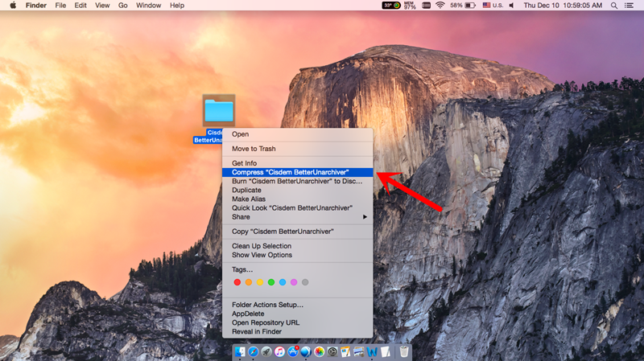Open the Finder menu

coord(35,6)
